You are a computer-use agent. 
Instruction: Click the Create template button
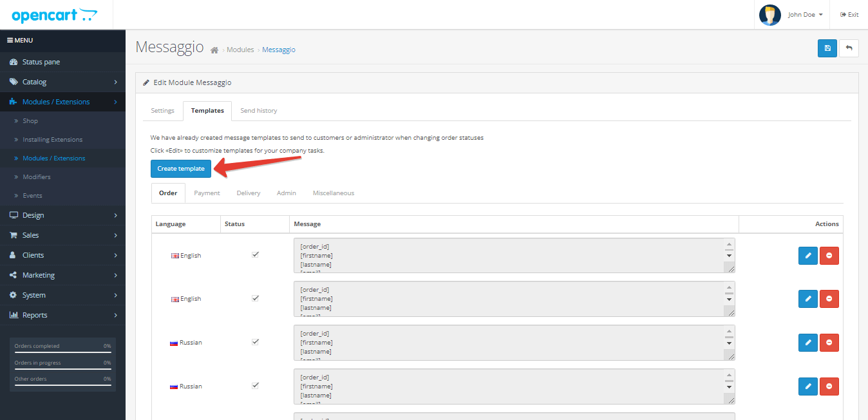point(181,169)
